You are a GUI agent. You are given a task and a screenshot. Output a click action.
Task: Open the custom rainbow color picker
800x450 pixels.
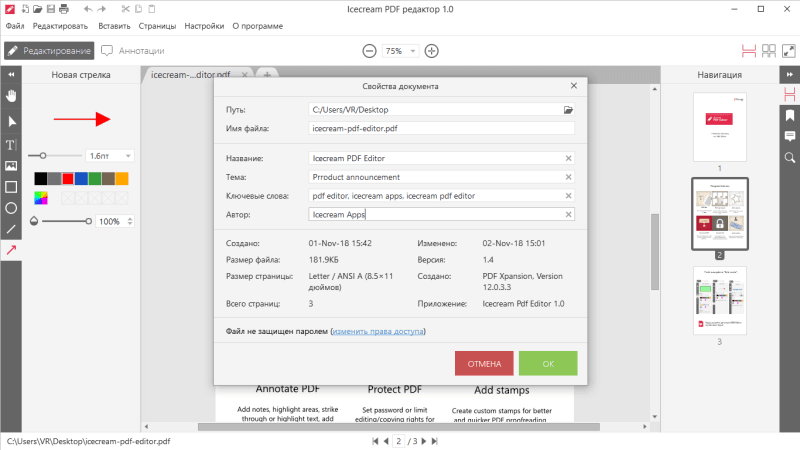click(41, 198)
